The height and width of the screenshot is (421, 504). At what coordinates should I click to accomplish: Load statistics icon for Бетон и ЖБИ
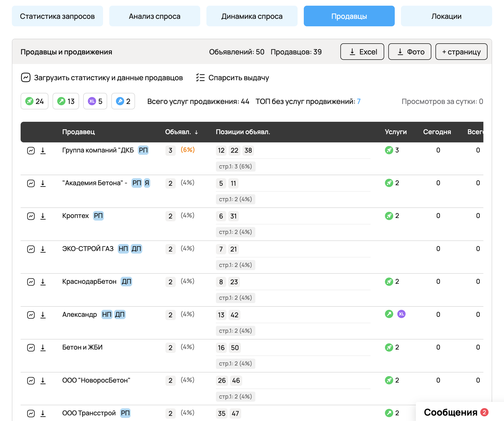31,347
